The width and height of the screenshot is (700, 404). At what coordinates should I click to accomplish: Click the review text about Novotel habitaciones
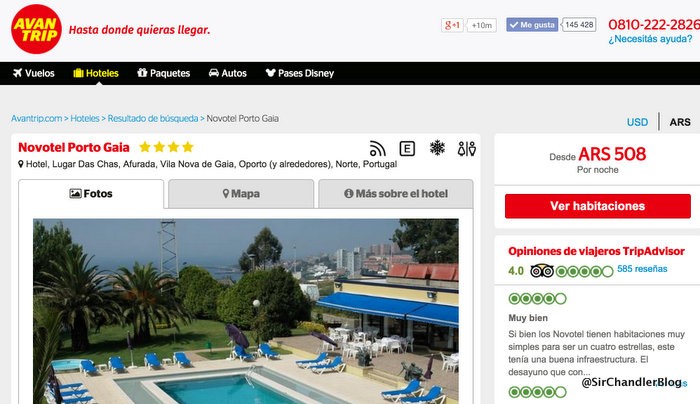click(596, 353)
